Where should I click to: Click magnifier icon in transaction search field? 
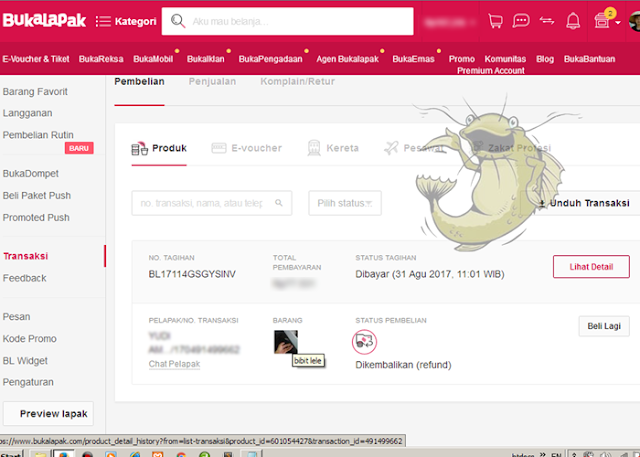click(279, 202)
